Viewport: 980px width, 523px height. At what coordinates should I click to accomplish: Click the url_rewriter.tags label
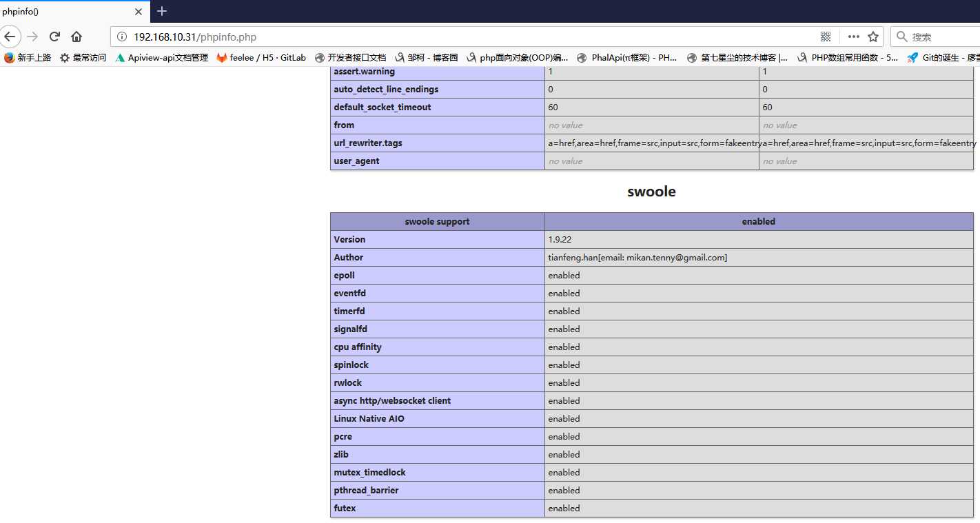(368, 143)
